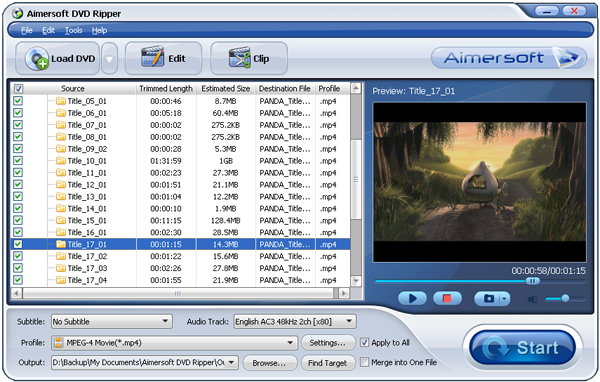
Task: Disable the Apply to All checkbox
Action: [x=365, y=342]
